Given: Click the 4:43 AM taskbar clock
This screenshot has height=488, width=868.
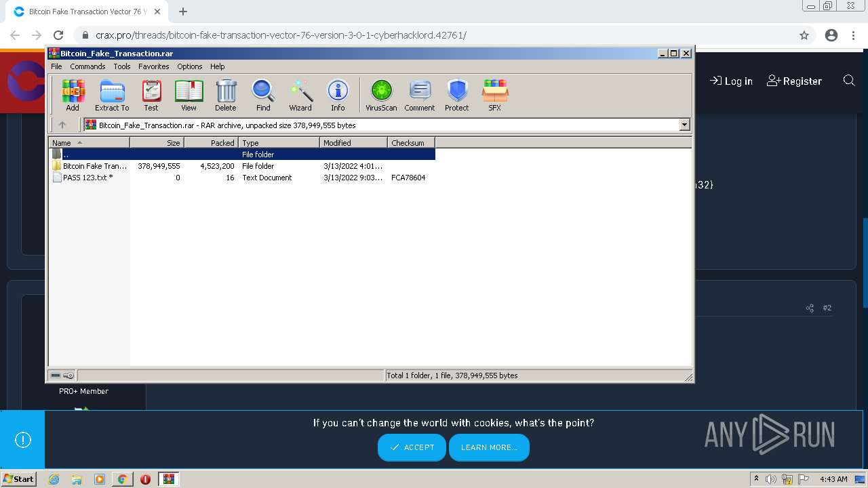Looking at the screenshot, I should [833, 479].
